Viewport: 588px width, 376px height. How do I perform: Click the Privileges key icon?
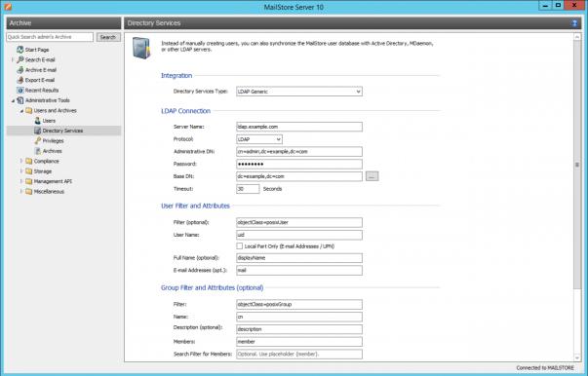(37, 141)
